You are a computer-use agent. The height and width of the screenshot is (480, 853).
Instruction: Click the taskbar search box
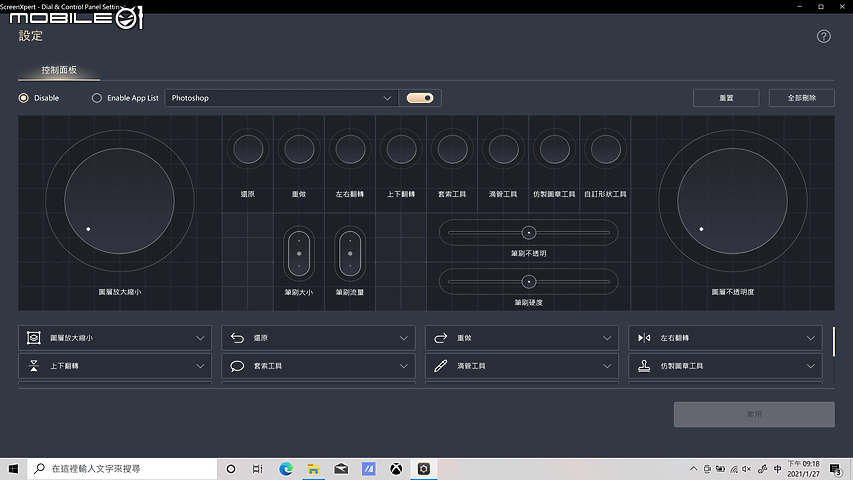pyautogui.click(x=122, y=469)
